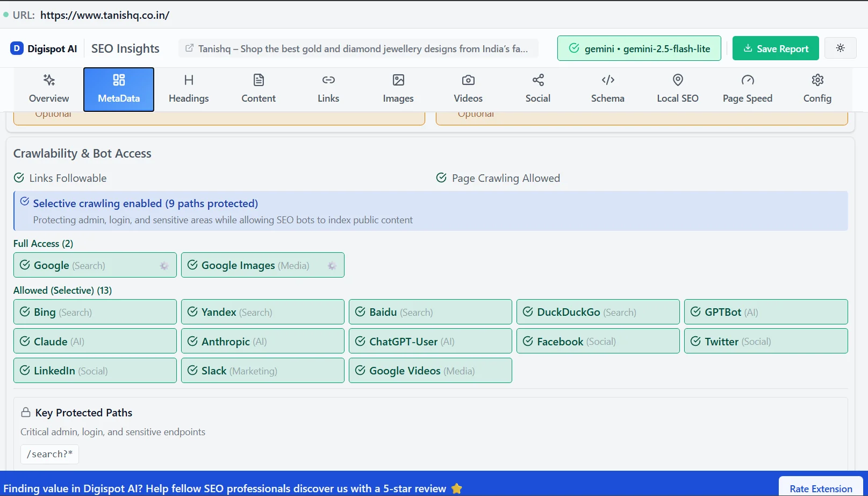This screenshot has height=496, width=868.
Task: Open the Local SEO pin icon
Action: click(677, 89)
